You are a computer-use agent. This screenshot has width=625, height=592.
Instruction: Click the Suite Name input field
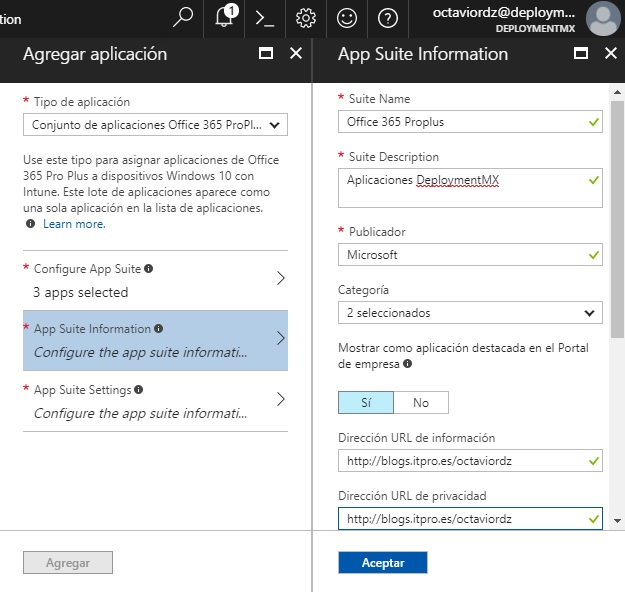[x=462, y=121]
